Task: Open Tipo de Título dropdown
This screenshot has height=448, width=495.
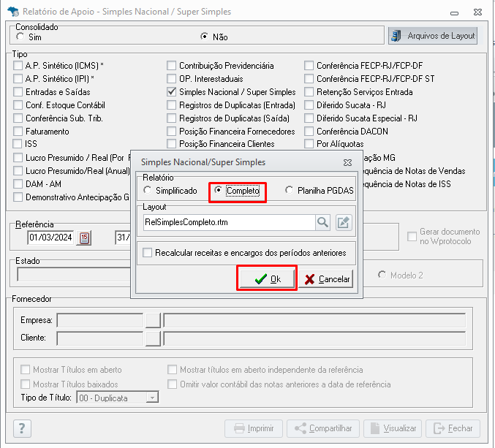Action: (x=152, y=398)
